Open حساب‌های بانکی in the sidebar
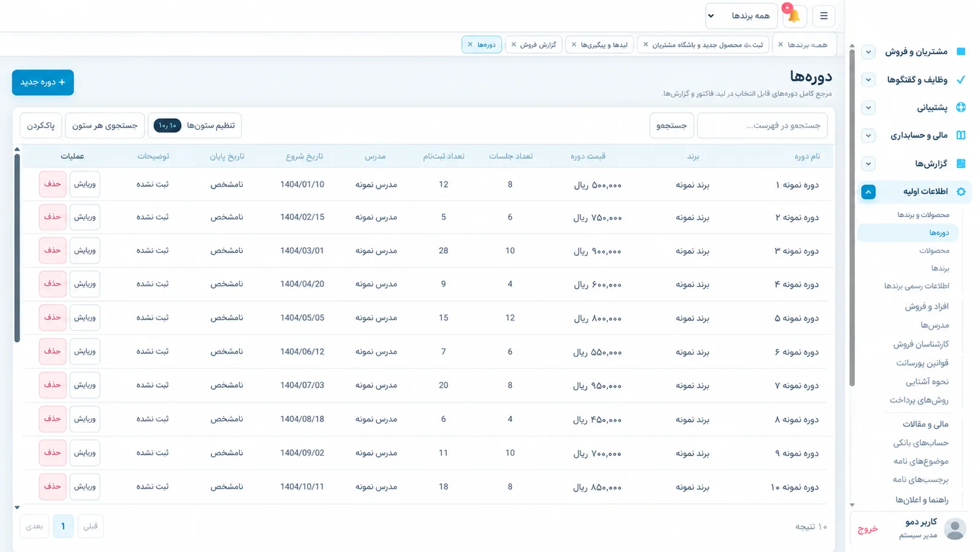The height and width of the screenshot is (552, 980). [921, 443]
